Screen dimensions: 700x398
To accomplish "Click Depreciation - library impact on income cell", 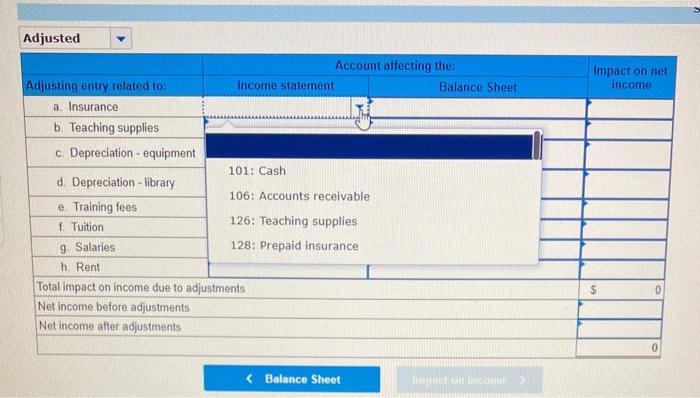I will (x=627, y=184).
